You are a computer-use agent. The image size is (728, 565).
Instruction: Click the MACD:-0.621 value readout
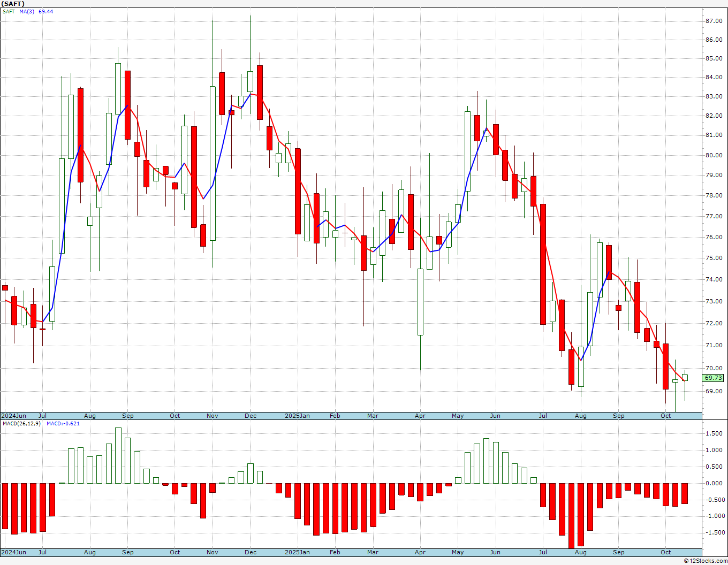point(63,423)
